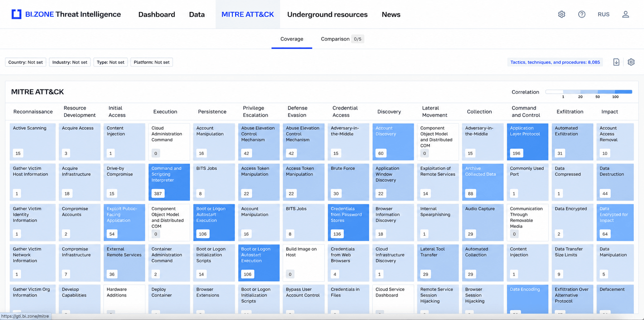Open the user profile icon
The image size is (644, 320).
coord(626,14)
